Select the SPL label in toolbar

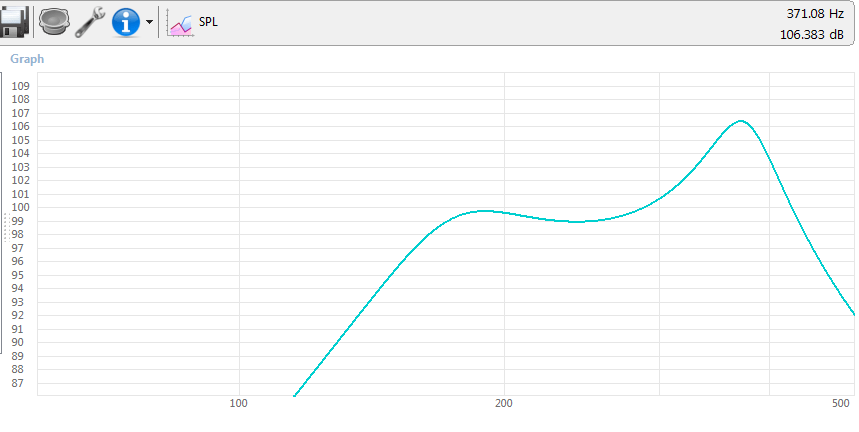click(208, 22)
